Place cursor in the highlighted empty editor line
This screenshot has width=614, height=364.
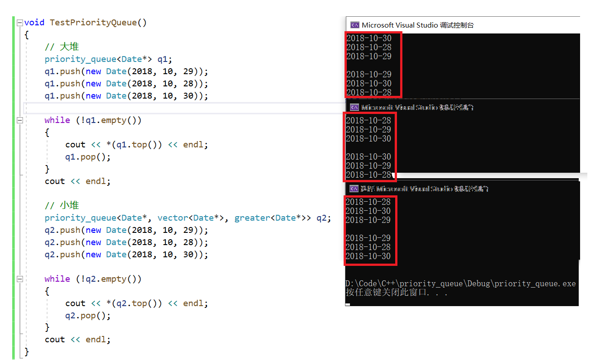[x=184, y=108]
